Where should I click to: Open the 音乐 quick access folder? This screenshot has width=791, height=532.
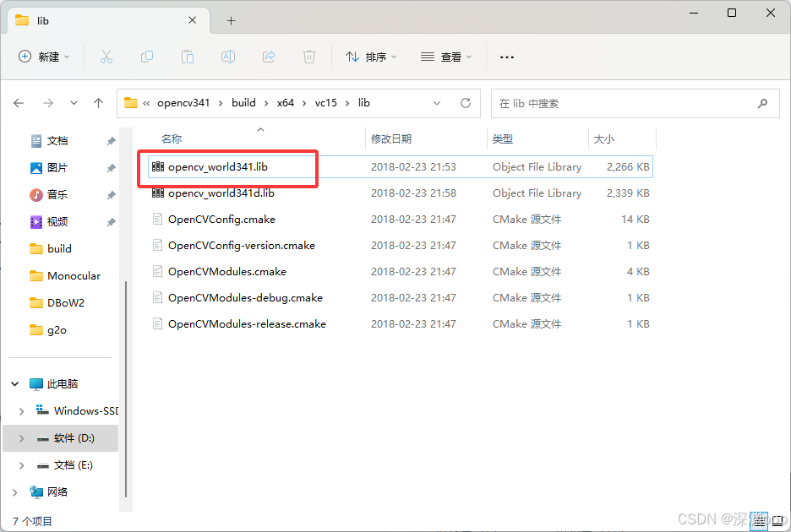pos(49,195)
